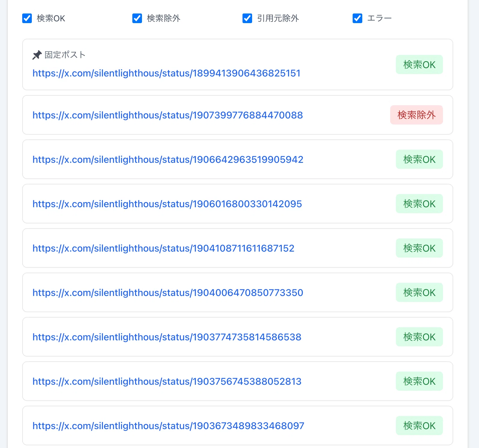The image size is (479, 448).
Task: Toggle the 引用元除外 filter checkbox
Action: [x=247, y=18]
